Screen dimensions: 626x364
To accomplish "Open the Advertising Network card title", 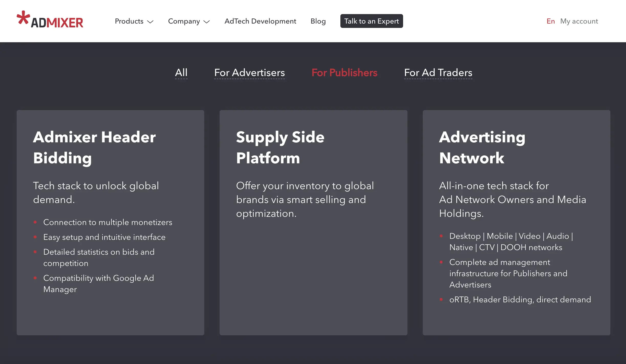I will [x=482, y=147].
